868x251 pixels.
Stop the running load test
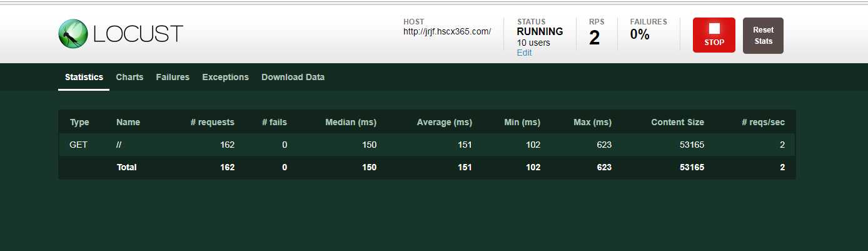[x=714, y=35]
